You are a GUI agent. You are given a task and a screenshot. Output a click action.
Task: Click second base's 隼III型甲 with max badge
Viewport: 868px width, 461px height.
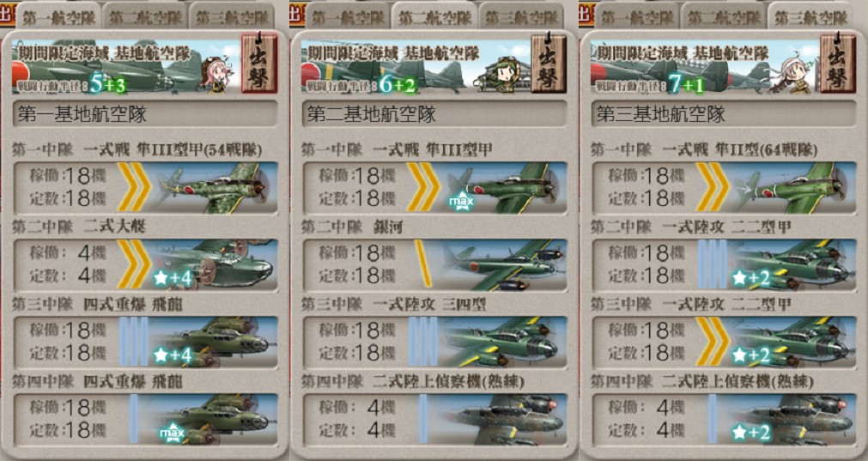coord(434,188)
